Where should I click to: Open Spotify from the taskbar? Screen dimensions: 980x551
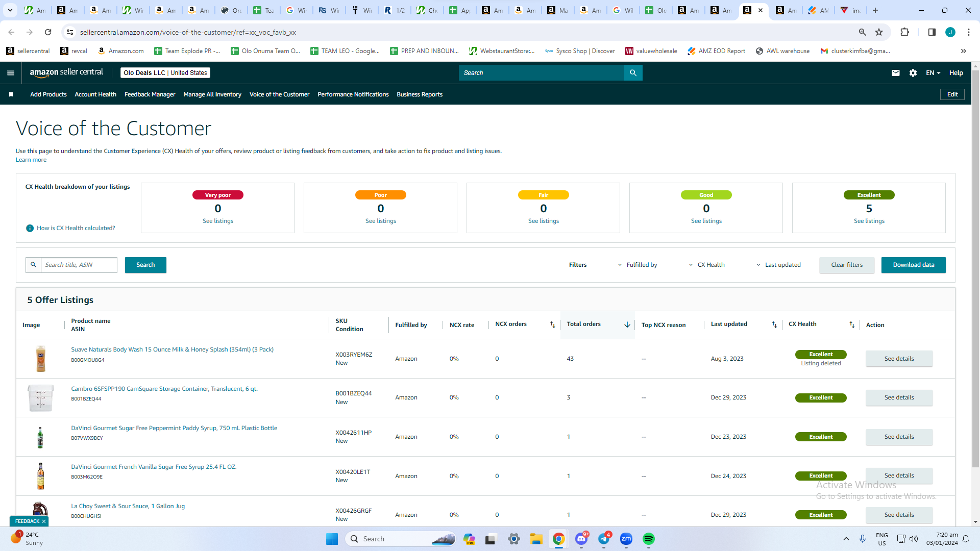coord(649,539)
